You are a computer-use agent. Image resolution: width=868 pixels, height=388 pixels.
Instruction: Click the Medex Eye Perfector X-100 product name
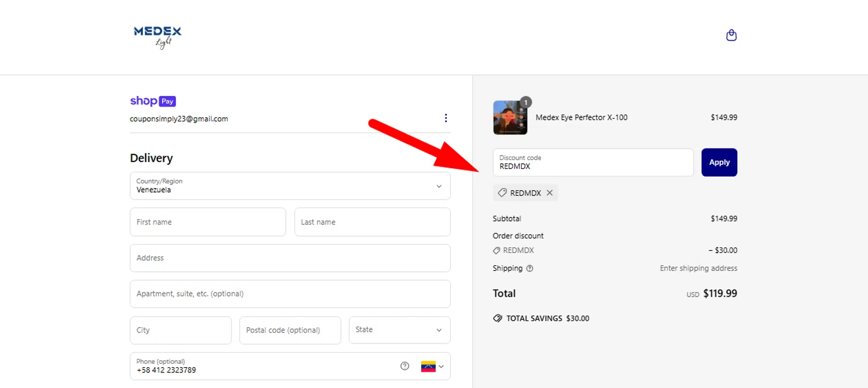click(582, 117)
